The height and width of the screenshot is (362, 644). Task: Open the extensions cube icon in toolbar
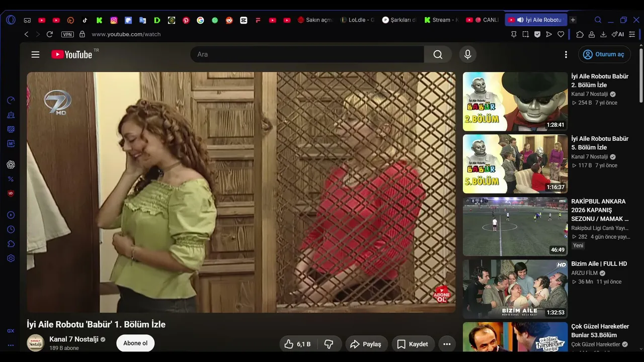coord(580,34)
